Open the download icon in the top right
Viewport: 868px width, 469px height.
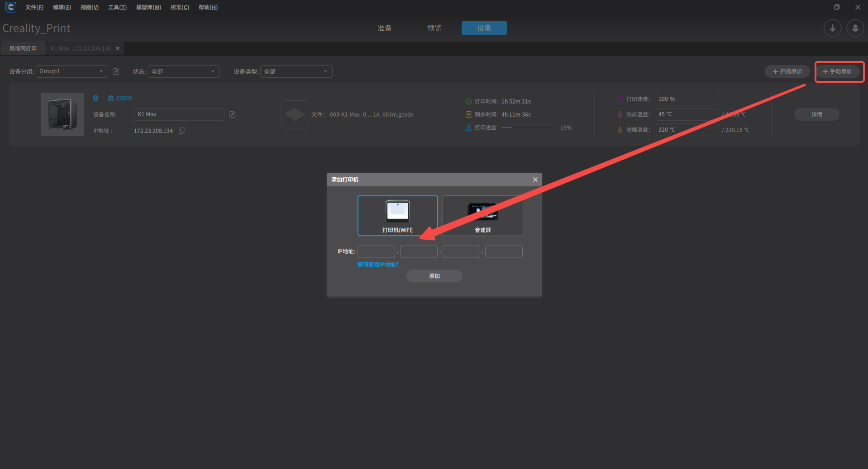(832, 28)
